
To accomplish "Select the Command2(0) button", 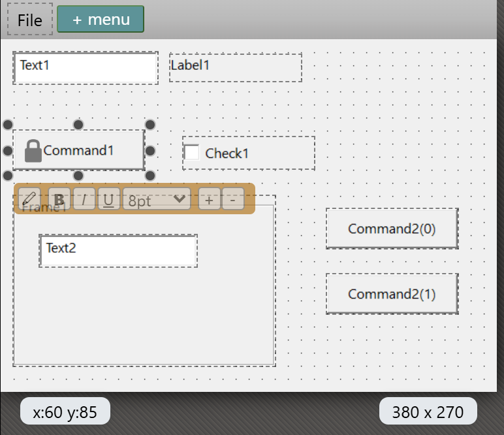I will point(392,229).
